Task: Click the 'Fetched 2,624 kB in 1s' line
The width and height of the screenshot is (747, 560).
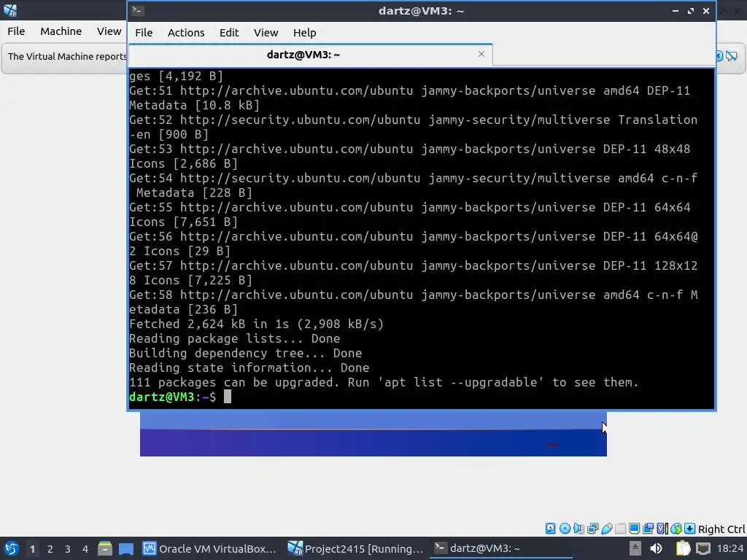Action: coord(256,324)
